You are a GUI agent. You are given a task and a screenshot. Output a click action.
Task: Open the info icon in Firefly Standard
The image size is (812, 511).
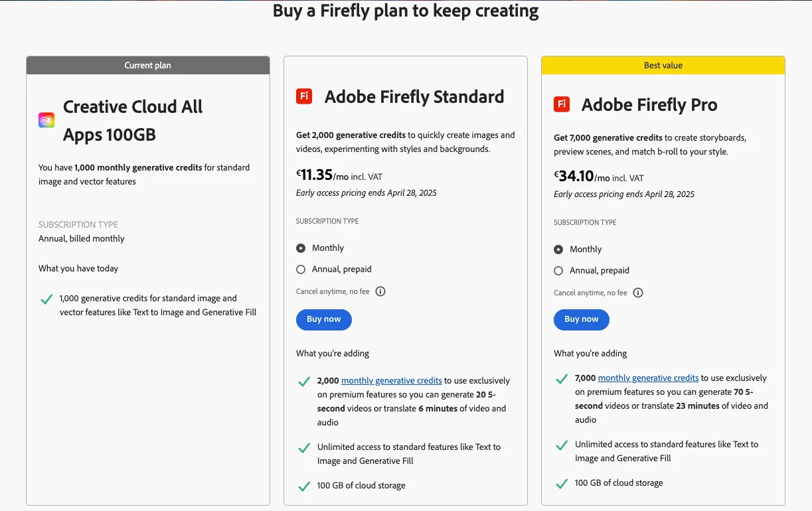[380, 291]
